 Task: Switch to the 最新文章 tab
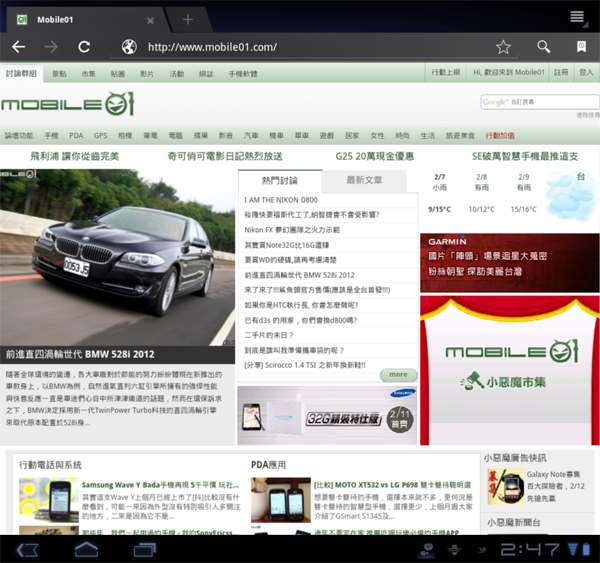pyautogui.click(x=364, y=180)
